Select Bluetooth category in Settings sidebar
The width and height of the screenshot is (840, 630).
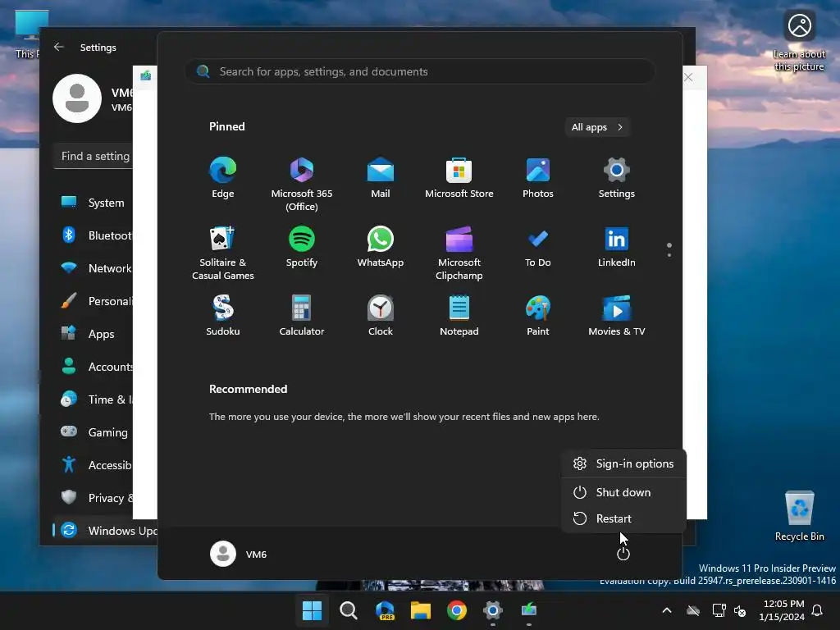point(92,235)
